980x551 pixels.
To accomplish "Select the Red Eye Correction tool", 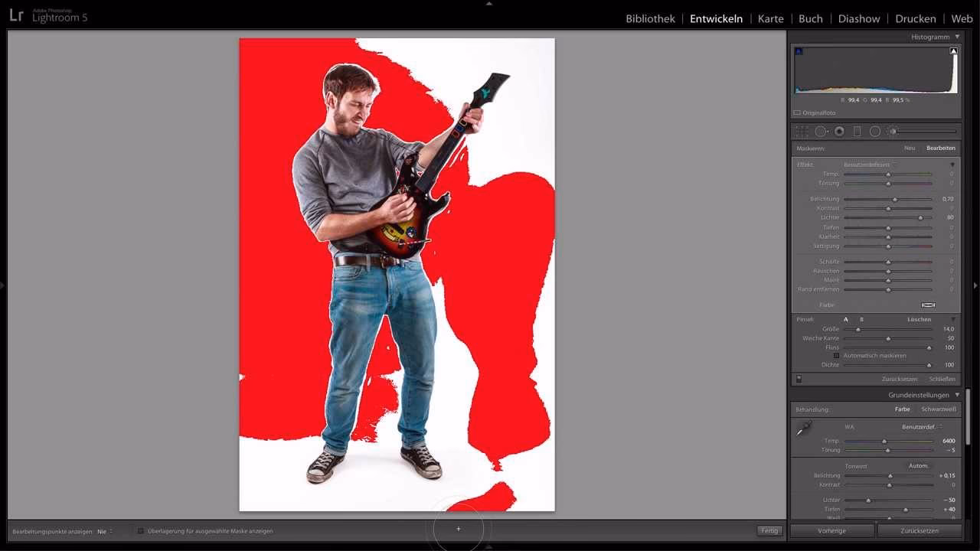I will (839, 131).
